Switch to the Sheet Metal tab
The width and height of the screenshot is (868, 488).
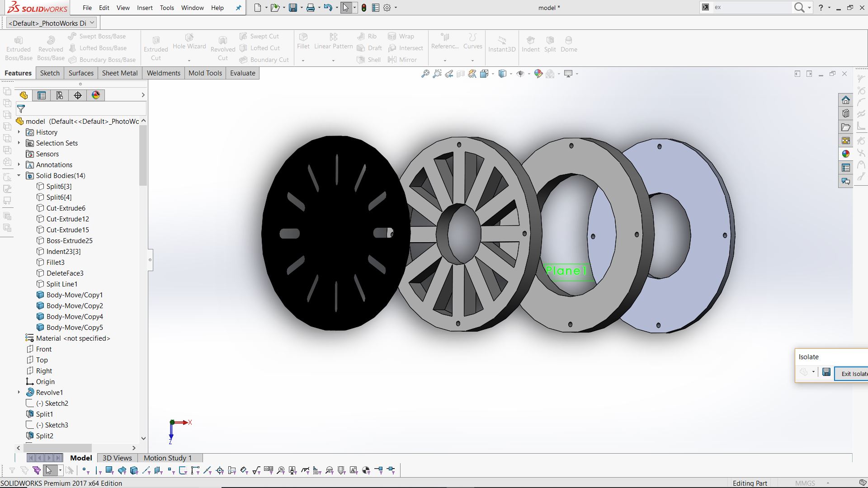120,73
